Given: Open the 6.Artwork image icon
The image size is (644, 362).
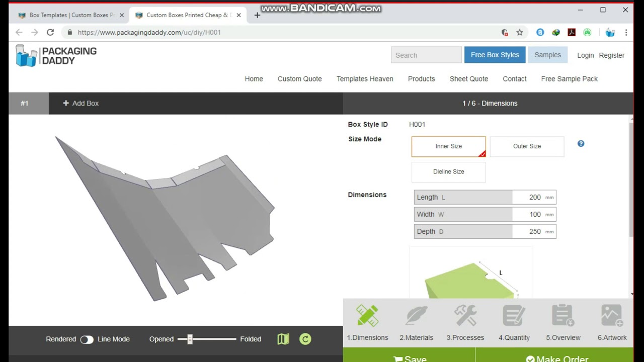Looking at the screenshot, I should [612, 316].
